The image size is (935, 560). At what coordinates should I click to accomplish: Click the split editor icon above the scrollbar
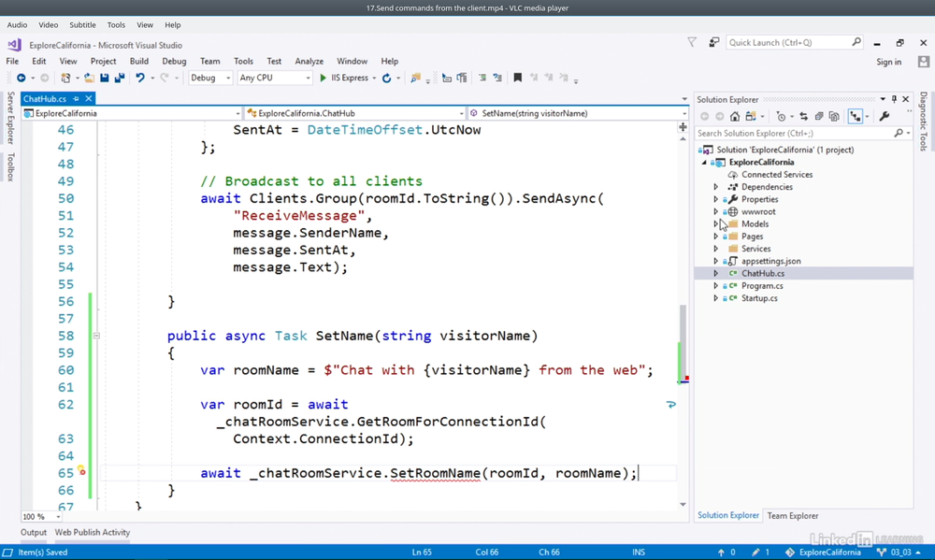tap(683, 127)
